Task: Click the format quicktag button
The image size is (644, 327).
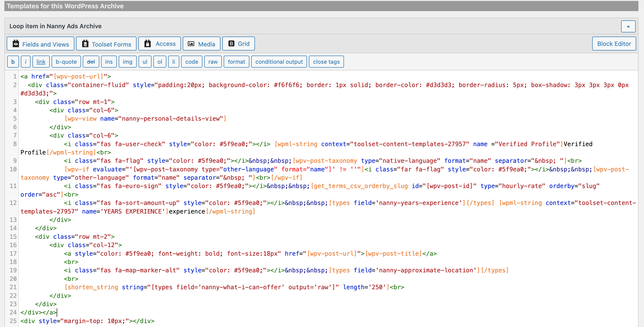Action: pyautogui.click(x=236, y=62)
